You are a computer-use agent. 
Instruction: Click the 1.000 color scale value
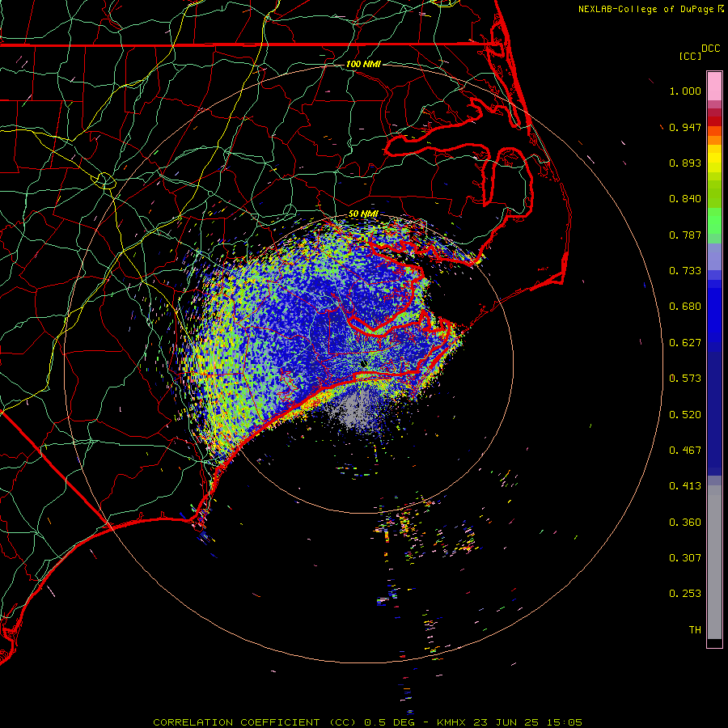point(685,91)
